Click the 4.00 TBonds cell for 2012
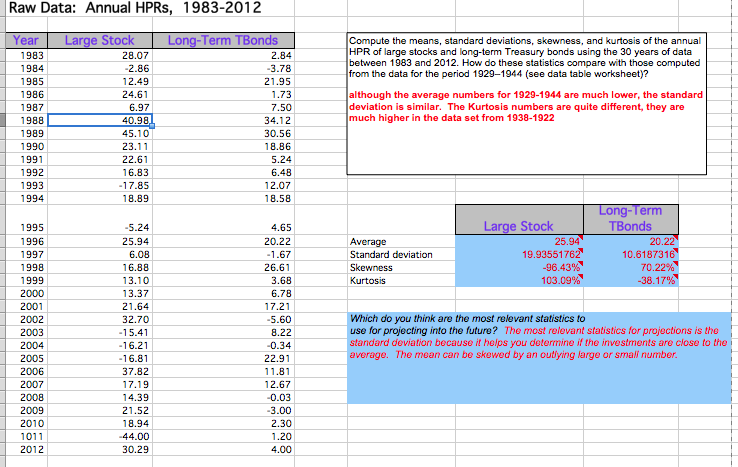Image resolution: width=738 pixels, height=467 pixels. click(223, 450)
